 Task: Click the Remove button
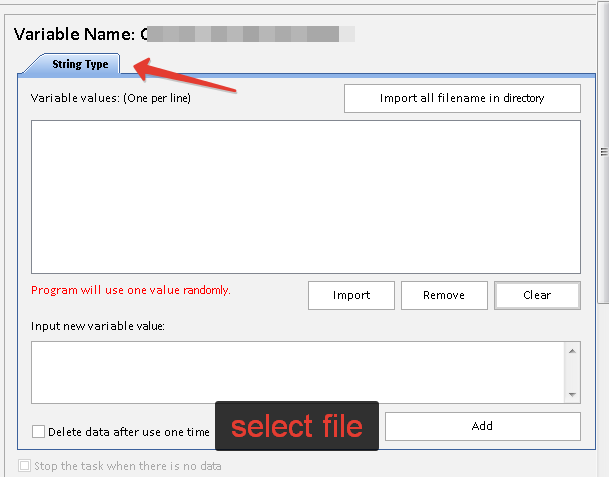pos(444,295)
